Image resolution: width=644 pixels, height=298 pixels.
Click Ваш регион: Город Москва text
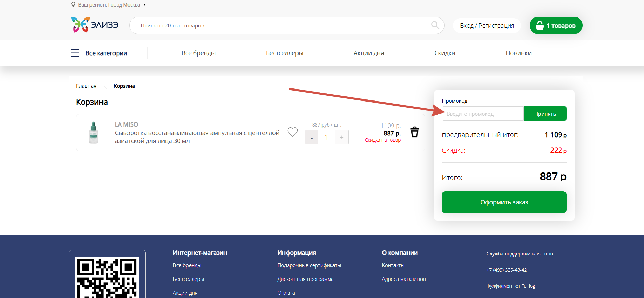point(109,5)
